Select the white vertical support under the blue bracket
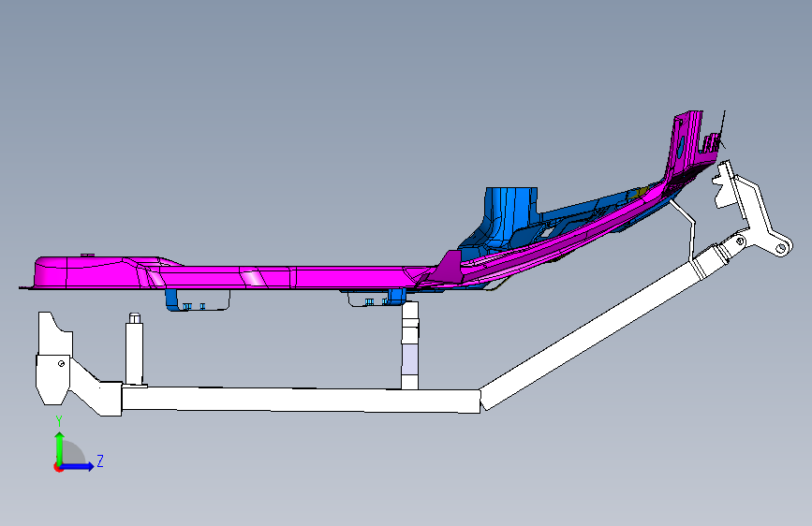Viewport: 812px width, 526px height. [409, 345]
